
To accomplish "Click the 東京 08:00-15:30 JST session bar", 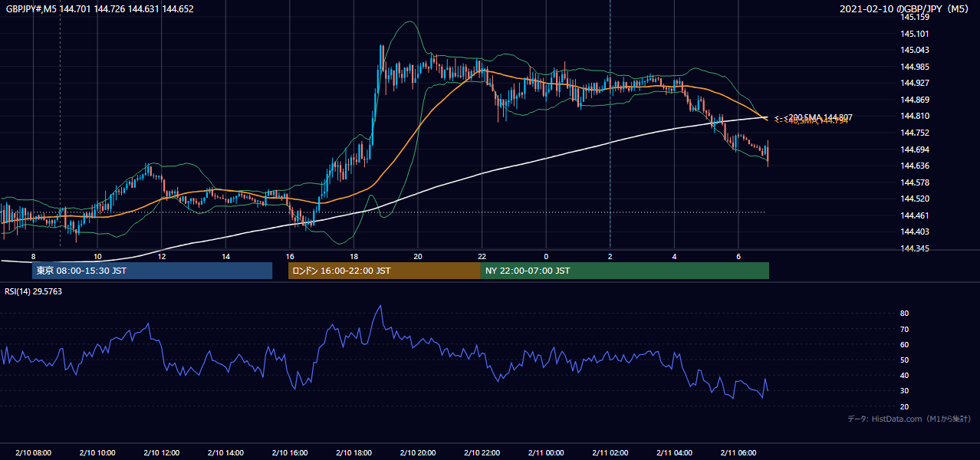I will click(152, 271).
